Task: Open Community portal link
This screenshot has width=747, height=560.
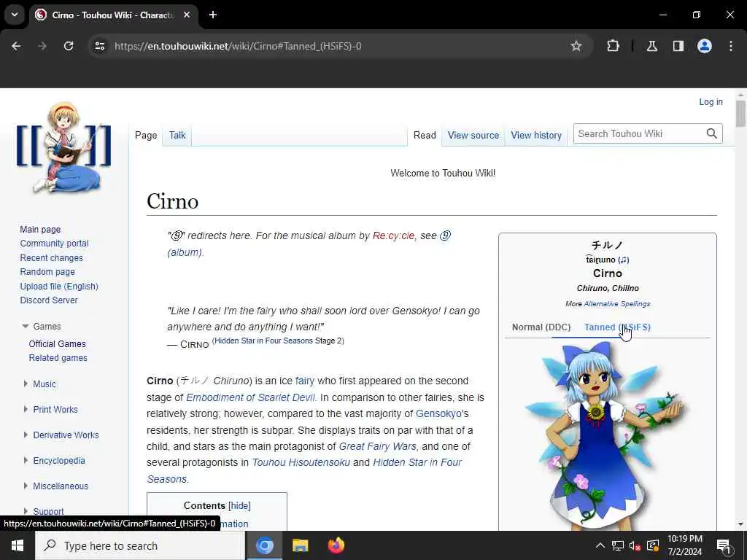Action: 54,244
